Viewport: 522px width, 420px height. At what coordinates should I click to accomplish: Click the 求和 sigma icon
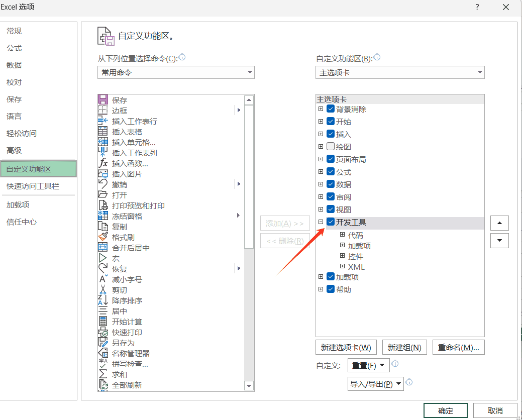[103, 374]
